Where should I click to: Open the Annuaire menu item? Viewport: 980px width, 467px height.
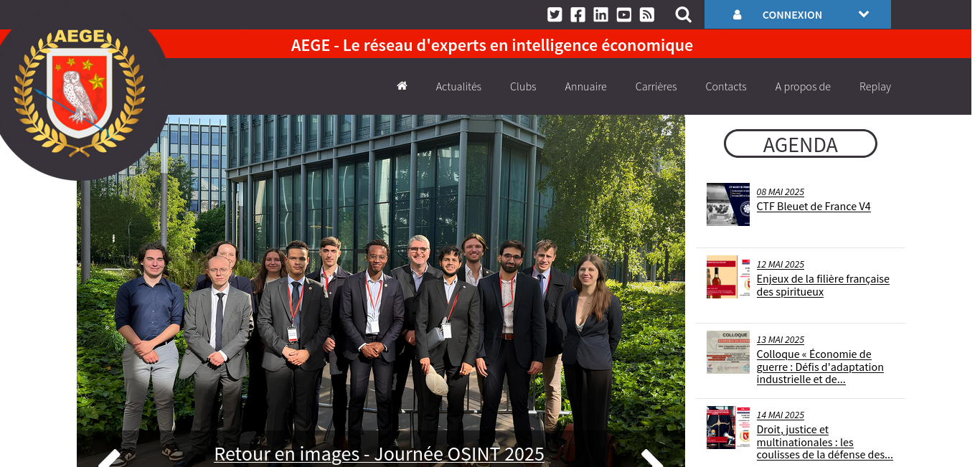(585, 87)
